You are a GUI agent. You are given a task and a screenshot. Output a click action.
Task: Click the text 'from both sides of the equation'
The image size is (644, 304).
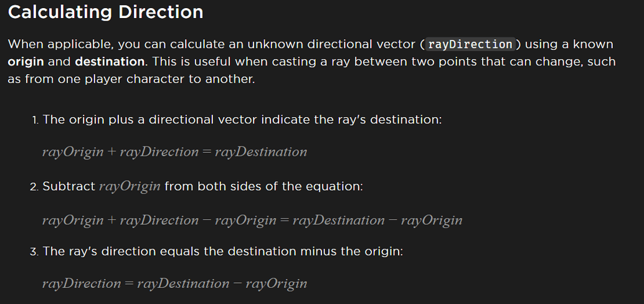(263, 186)
